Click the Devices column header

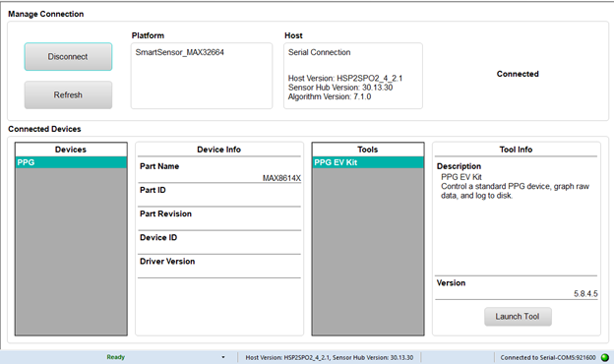coord(71,150)
